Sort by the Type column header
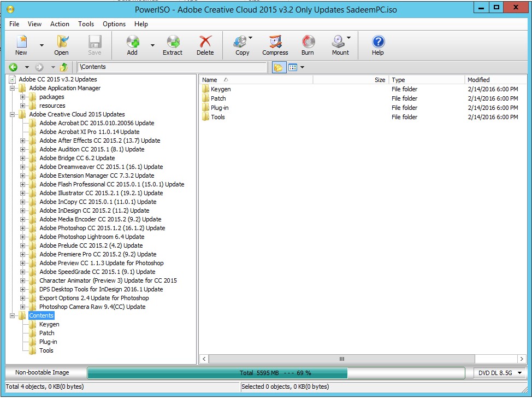Image resolution: width=532 pixels, height=398 pixels. (x=427, y=80)
